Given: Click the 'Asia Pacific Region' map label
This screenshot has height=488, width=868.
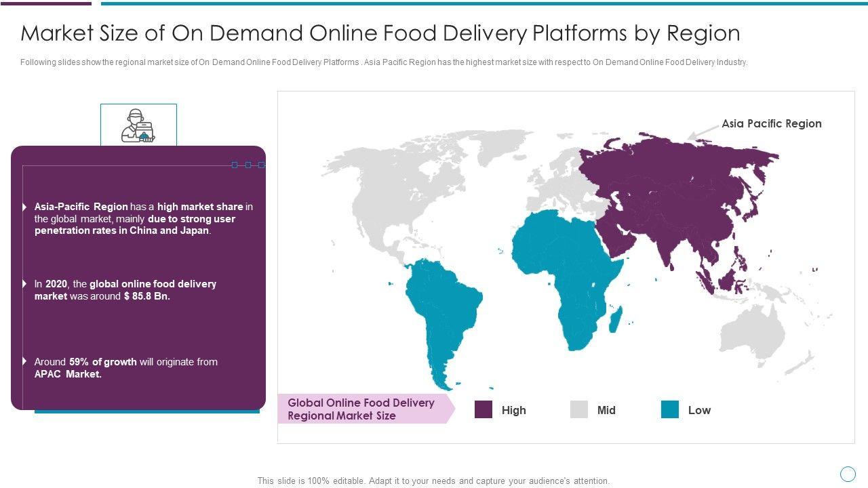Looking at the screenshot, I should (772, 123).
